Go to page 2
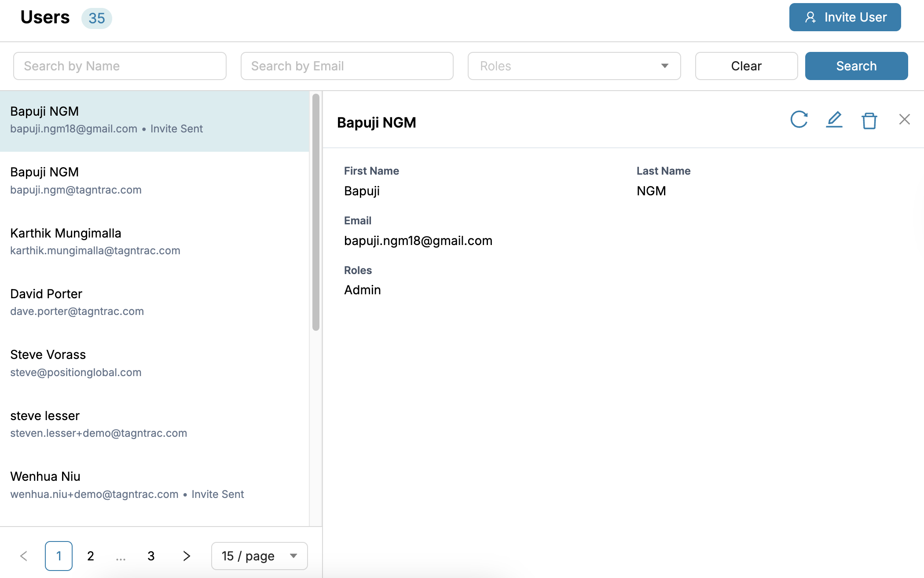This screenshot has width=924, height=578. [x=91, y=556]
